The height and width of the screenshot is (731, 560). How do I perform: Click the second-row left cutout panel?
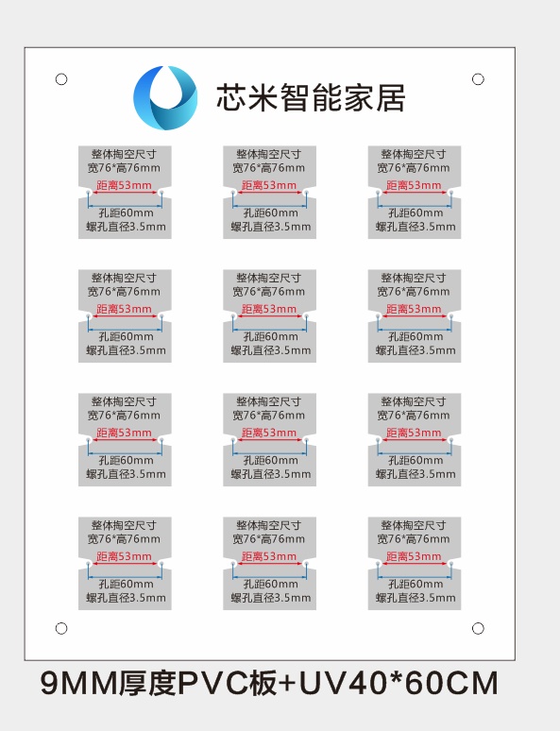pos(125,316)
